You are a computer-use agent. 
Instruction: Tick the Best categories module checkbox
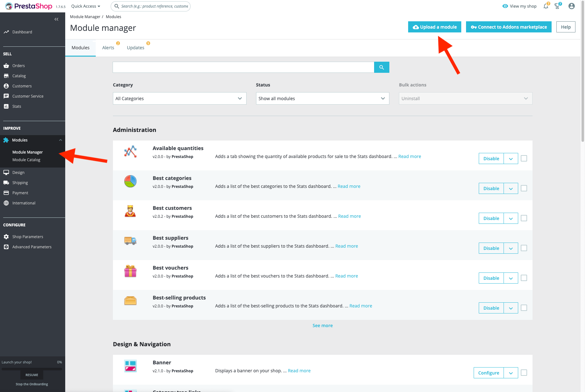click(x=524, y=188)
